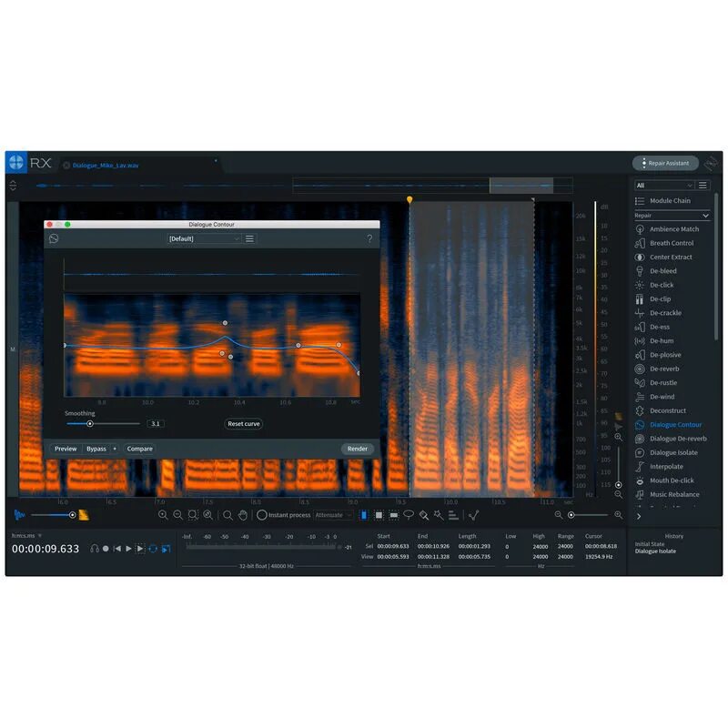Switch to Dialogue_Mike_Lav.wav tab
Screen dimensions: 728x728
pos(106,166)
